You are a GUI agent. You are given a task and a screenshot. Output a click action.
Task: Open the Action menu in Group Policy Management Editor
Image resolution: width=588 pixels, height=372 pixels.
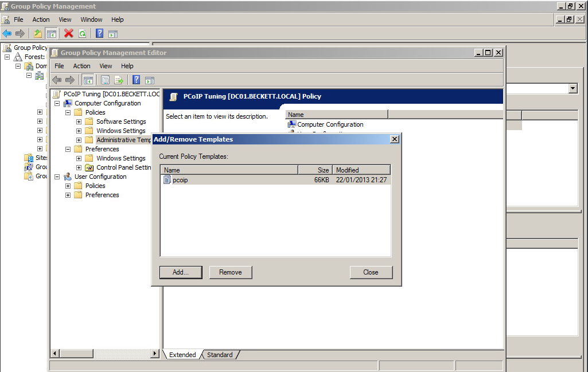pyautogui.click(x=81, y=66)
